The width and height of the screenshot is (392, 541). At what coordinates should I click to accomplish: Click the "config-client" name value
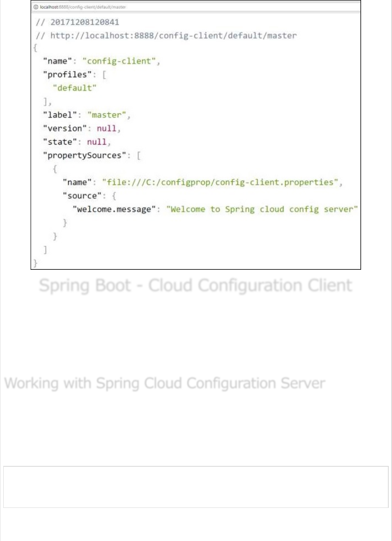point(119,61)
